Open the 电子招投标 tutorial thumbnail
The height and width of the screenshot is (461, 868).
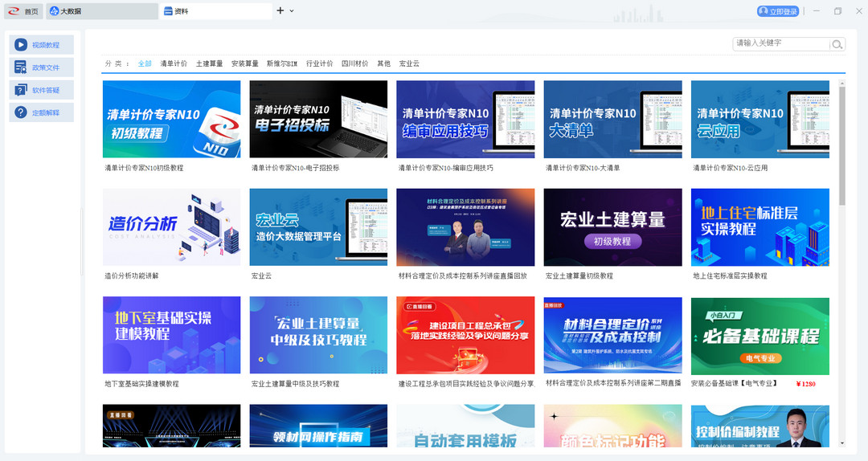click(318, 119)
